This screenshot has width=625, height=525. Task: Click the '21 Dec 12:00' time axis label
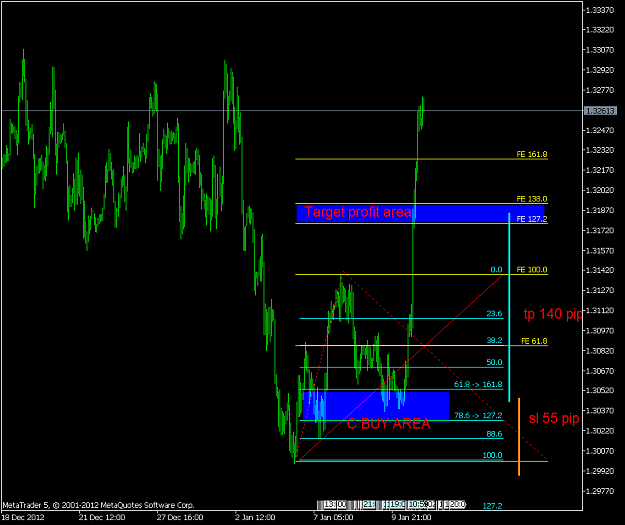click(102, 517)
